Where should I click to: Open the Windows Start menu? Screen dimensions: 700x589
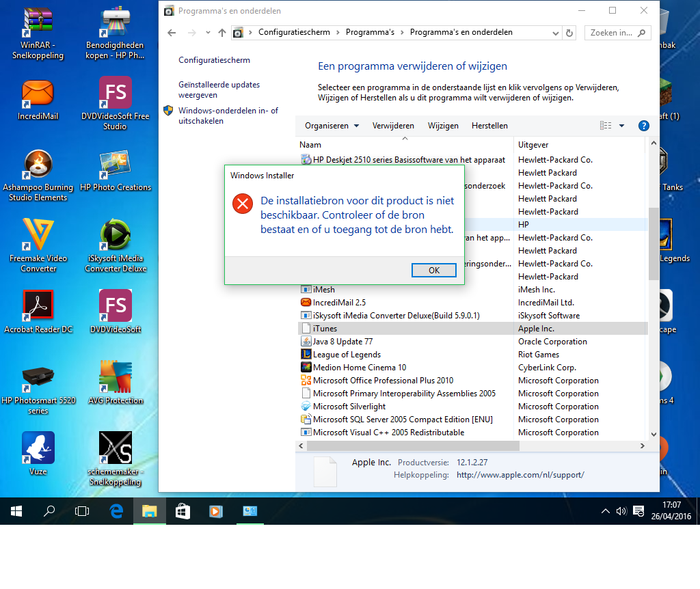click(16, 511)
